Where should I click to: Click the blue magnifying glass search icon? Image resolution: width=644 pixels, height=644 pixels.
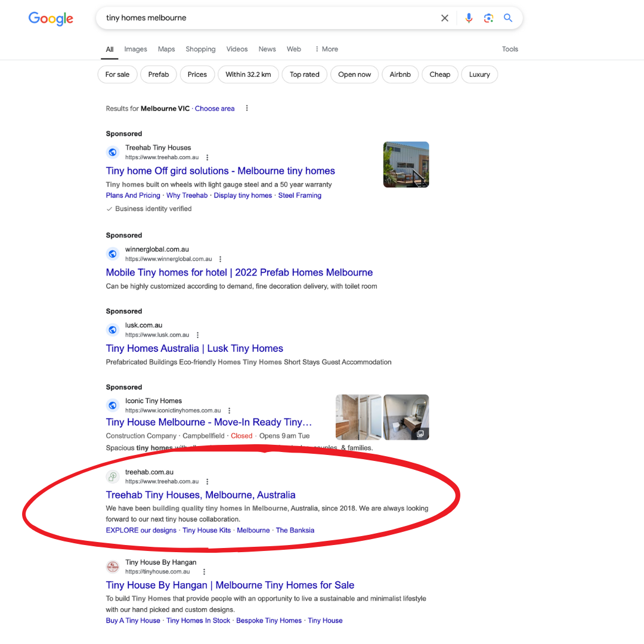coord(508,18)
